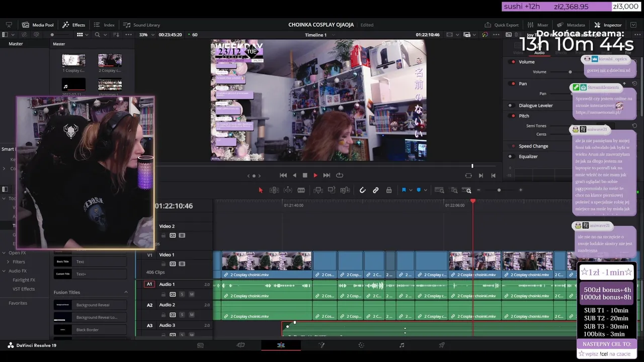Viewport: 644px width, 362px height.
Task: Activate the Dynamic Trim Mode tool
Action: pyautogui.click(x=288, y=190)
